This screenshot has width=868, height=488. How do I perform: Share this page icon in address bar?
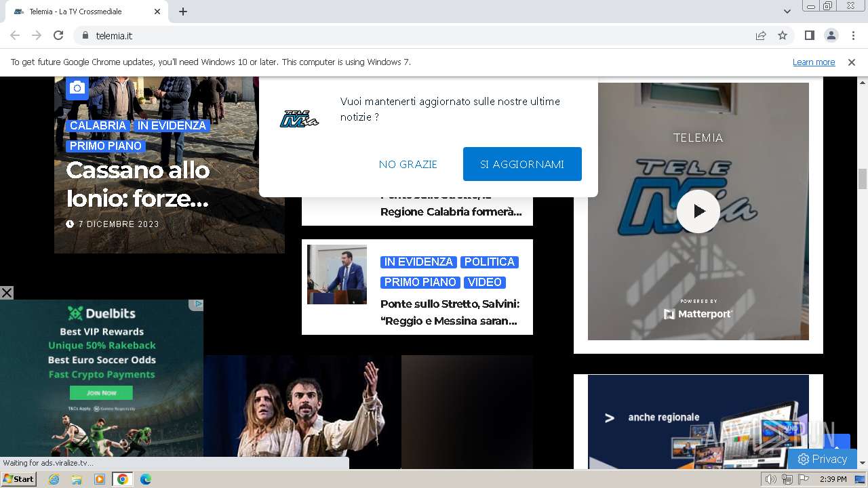(761, 35)
